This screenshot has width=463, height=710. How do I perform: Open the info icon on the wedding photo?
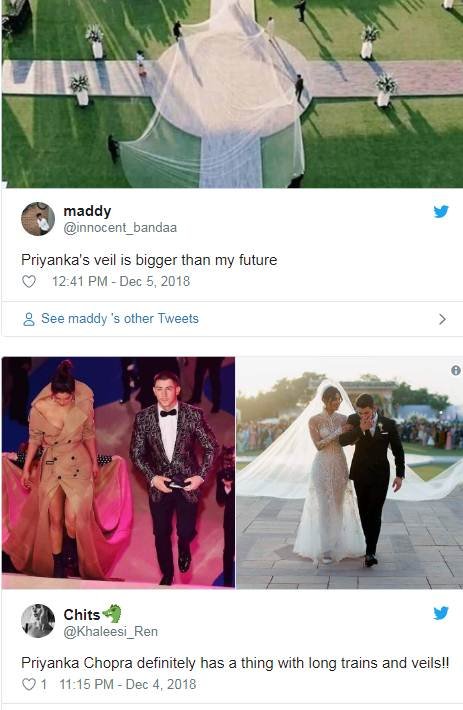455,370
